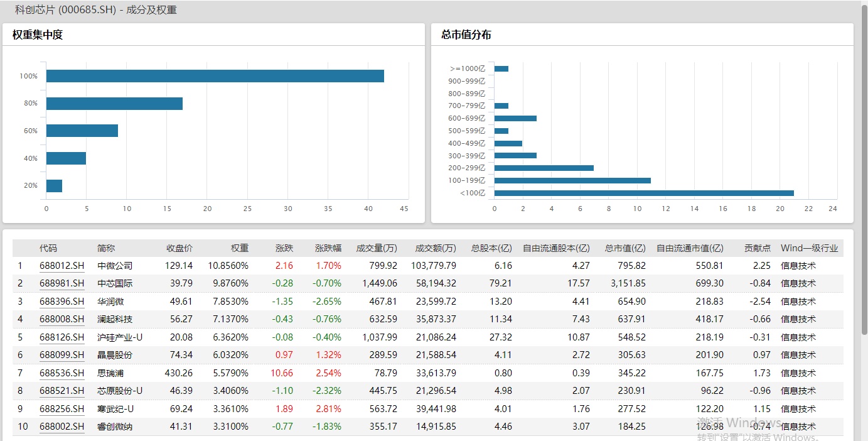
Task: Open the 688008.SH link for 澜起科技
Action: click(x=62, y=319)
